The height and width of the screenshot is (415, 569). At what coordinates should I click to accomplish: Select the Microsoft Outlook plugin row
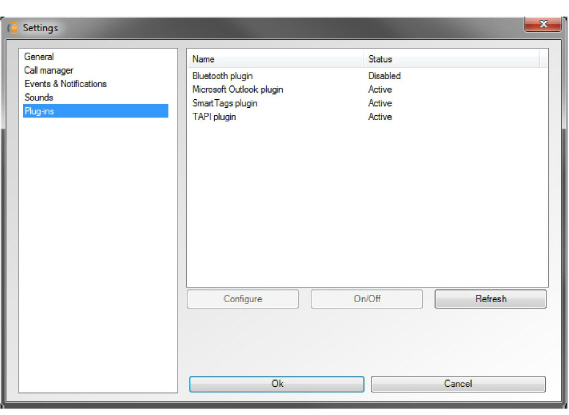[367, 90]
